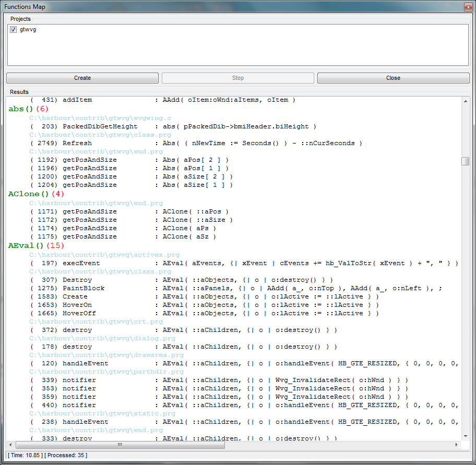This screenshot has height=465, width=476.
Task: Click the horizontal scrollbar right arrow
Action: (458, 445)
